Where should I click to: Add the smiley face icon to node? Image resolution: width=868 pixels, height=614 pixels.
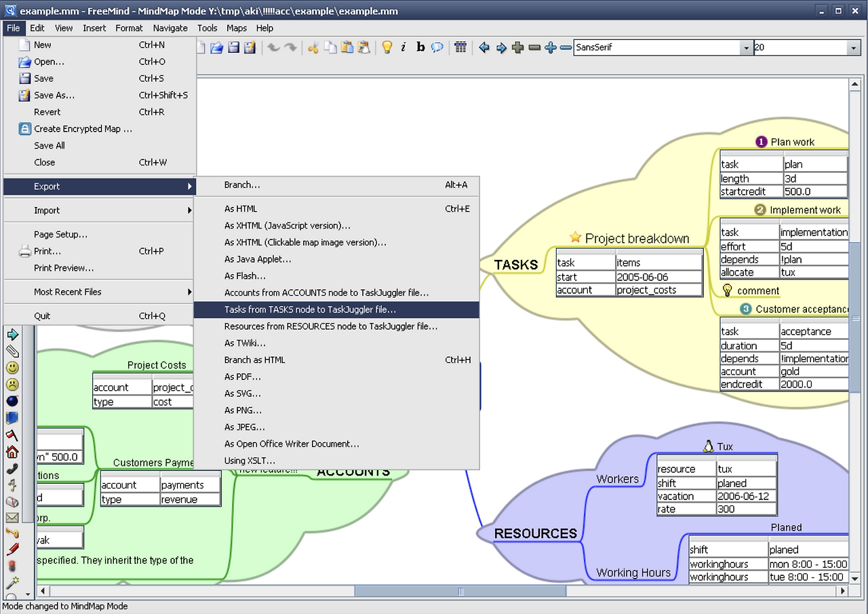12,368
